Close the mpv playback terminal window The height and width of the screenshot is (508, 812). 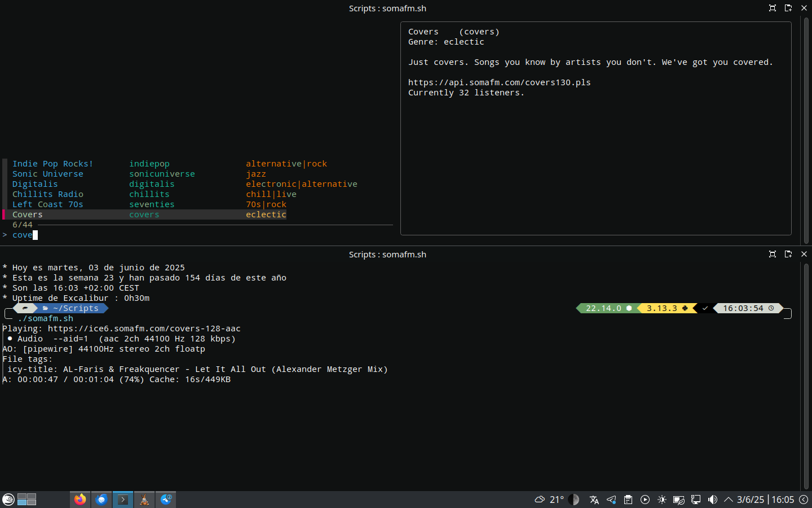click(804, 254)
